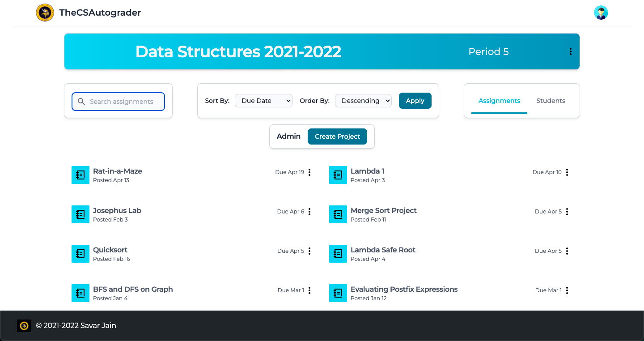Image resolution: width=644 pixels, height=341 pixels.
Task: Click the Create Project button
Action: (337, 136)
